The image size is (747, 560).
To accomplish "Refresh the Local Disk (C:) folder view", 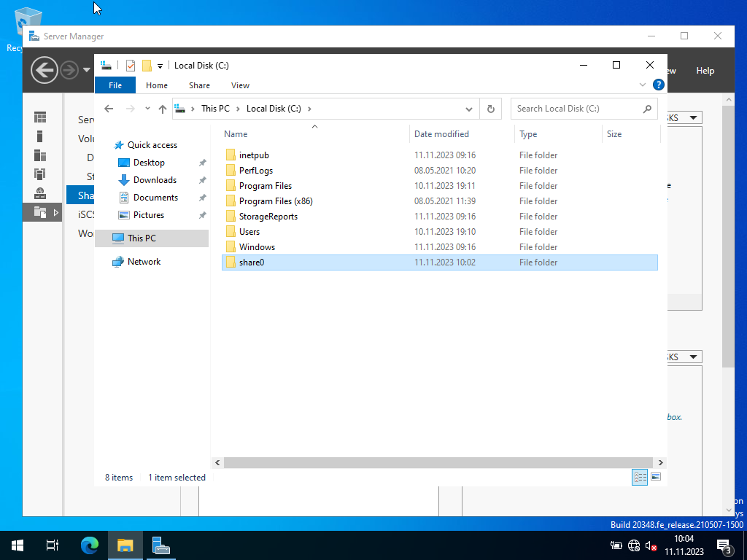I will coord(491,109).
